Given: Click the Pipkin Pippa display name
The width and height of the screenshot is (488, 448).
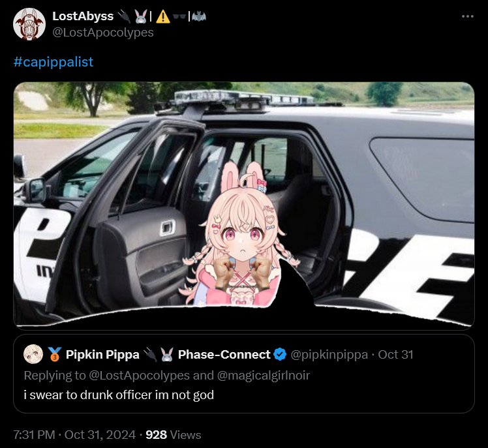Looking at the screenshot, I should 102,354.
